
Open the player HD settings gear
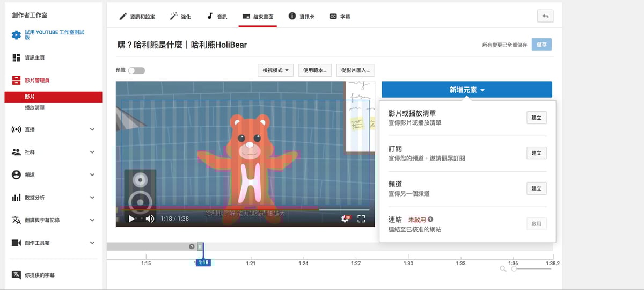(x=346, y=219)
